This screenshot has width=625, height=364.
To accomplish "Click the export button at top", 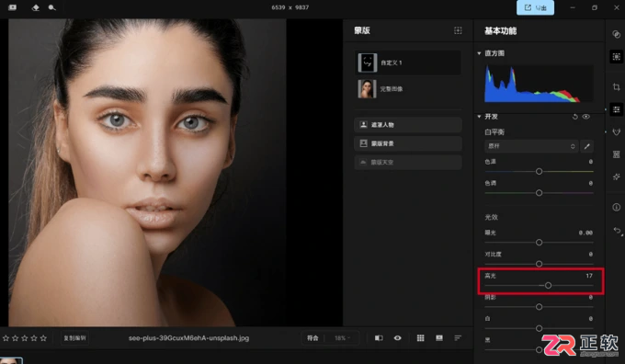I will tap(535, 7).
